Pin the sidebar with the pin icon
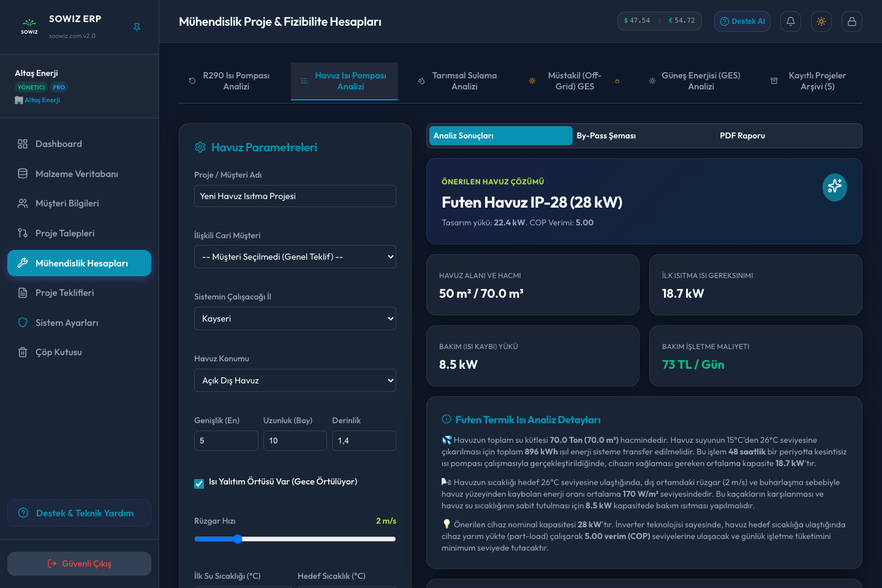Screen dimensions: 882x588 (137, 27)
